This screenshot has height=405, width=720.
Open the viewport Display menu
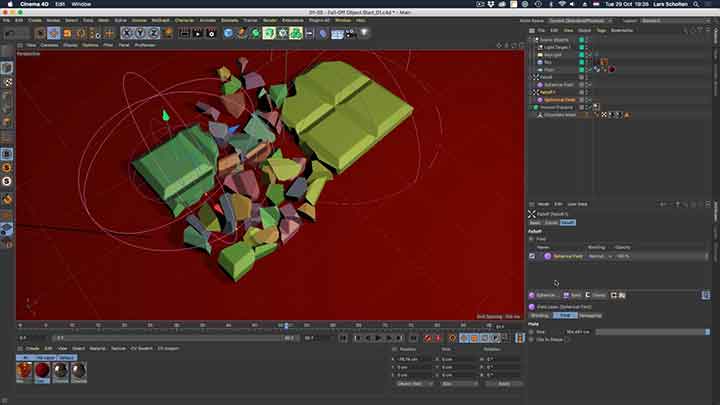pyautogui.click(x=70, y=45)
